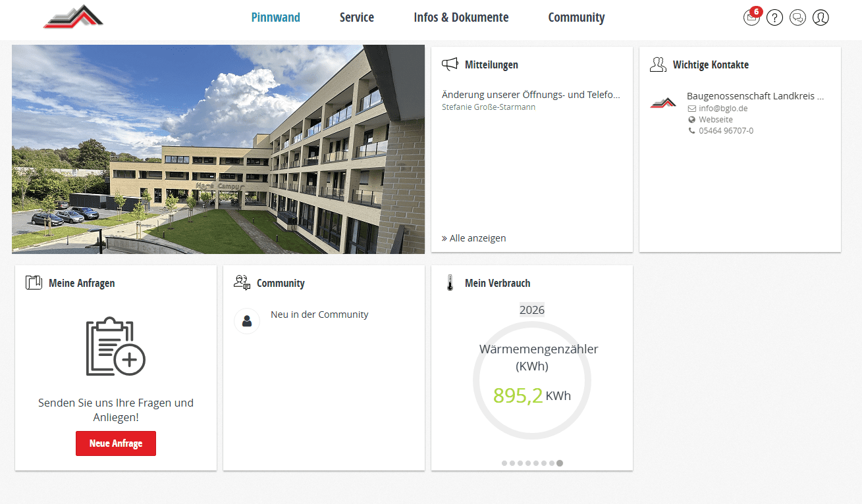The width and height of the screenshot is (862, 504).
Task: Click the building campus photo
Action: pyautogui.click(x=218, y=149)
